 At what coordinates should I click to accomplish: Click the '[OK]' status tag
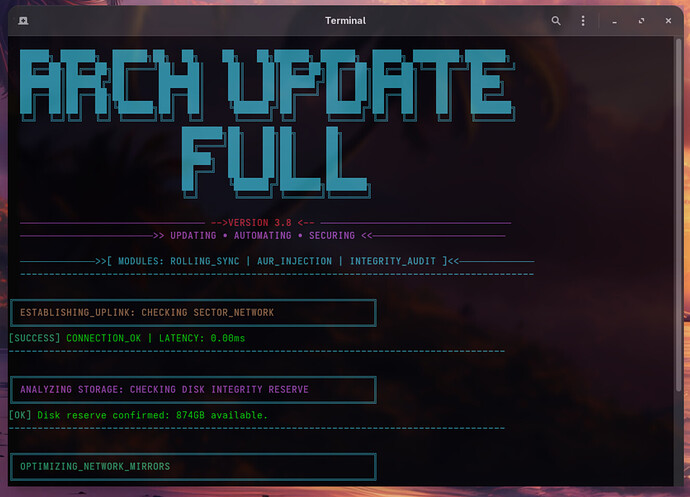pos(20,415)
